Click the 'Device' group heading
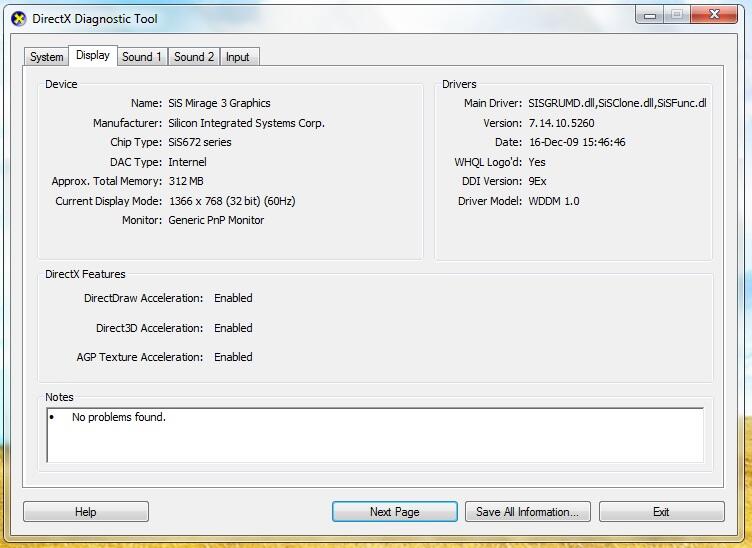This screenshot has height=548, width=752. coord(61,84)
